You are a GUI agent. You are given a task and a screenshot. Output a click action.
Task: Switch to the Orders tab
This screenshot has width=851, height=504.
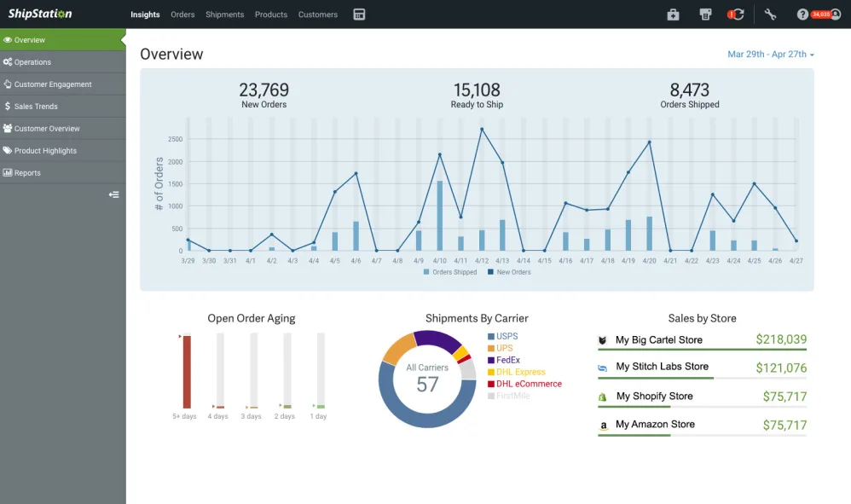point(182,14)
